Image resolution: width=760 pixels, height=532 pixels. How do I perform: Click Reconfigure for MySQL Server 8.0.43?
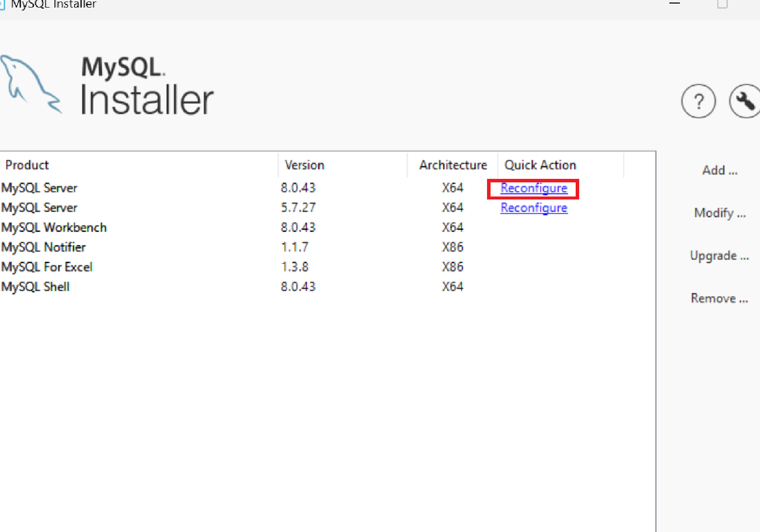pos(534,188)
